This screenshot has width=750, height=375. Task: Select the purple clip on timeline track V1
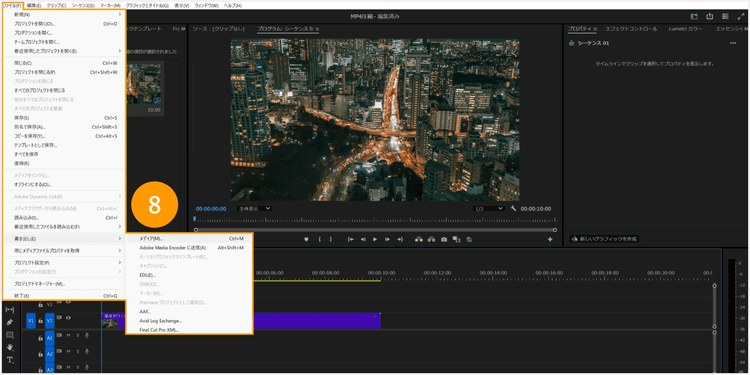[316, 320]
